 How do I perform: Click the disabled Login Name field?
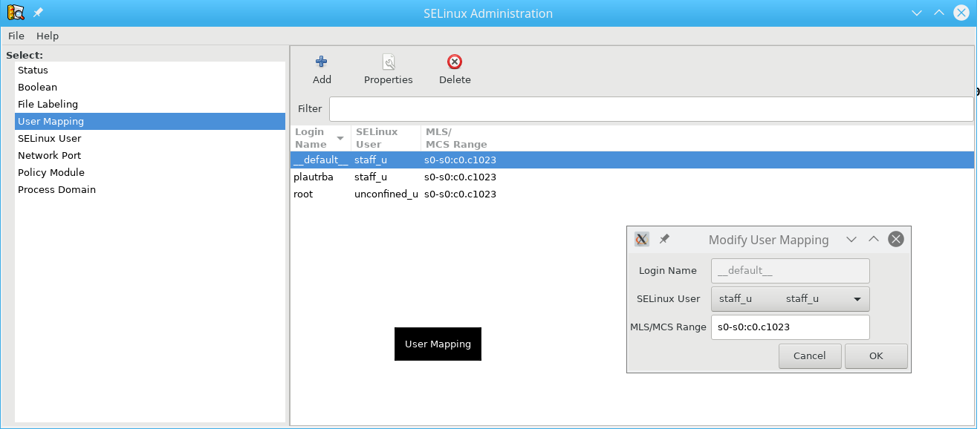[790, 270]
